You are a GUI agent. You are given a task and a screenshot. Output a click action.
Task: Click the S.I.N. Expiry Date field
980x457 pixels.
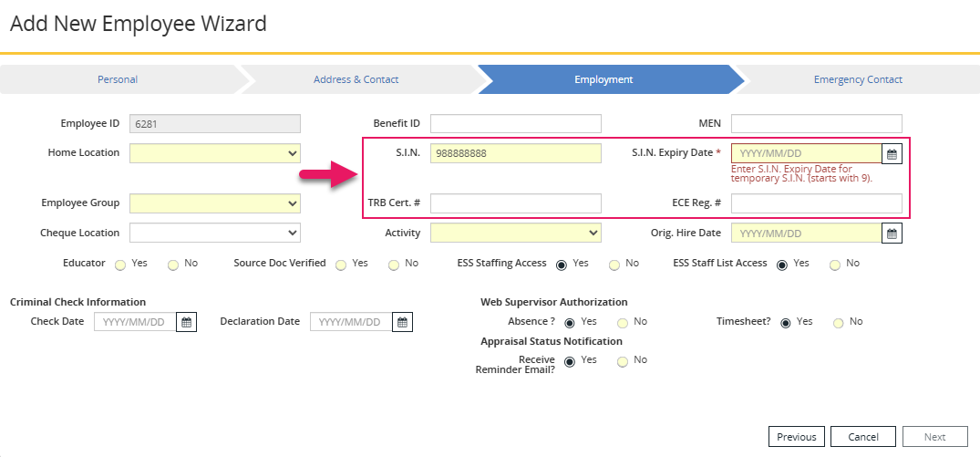tap(807, 153)
